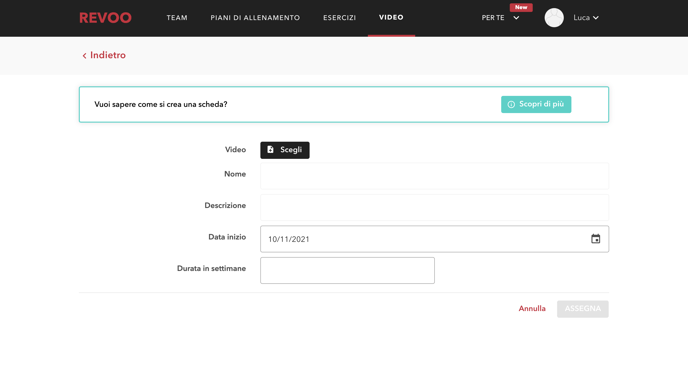
Task: Focus the Nome input field
Action: pyautogui.click(x=434, y=176)
